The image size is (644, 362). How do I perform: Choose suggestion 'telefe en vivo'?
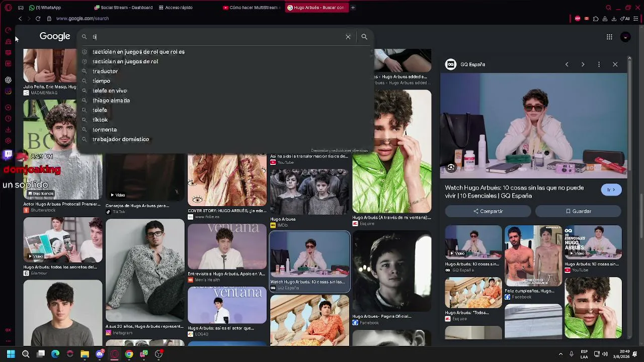[x=110, y=90]
